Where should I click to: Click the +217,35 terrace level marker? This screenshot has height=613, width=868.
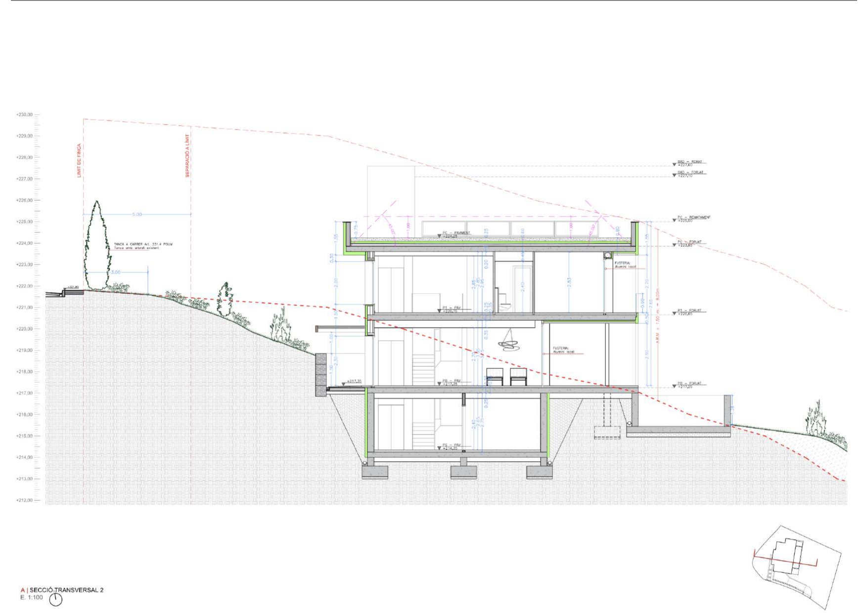(353, 381)
